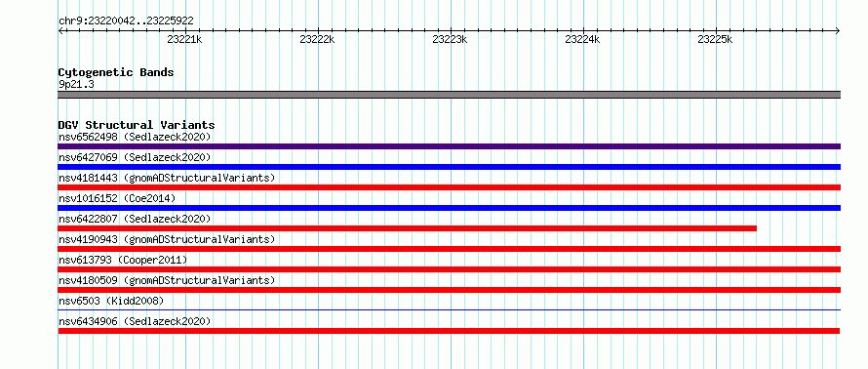Viewport: 868px width, 369px height.
Task: Click the blue nsv6427069 variant bar
Action: (450, 167)
